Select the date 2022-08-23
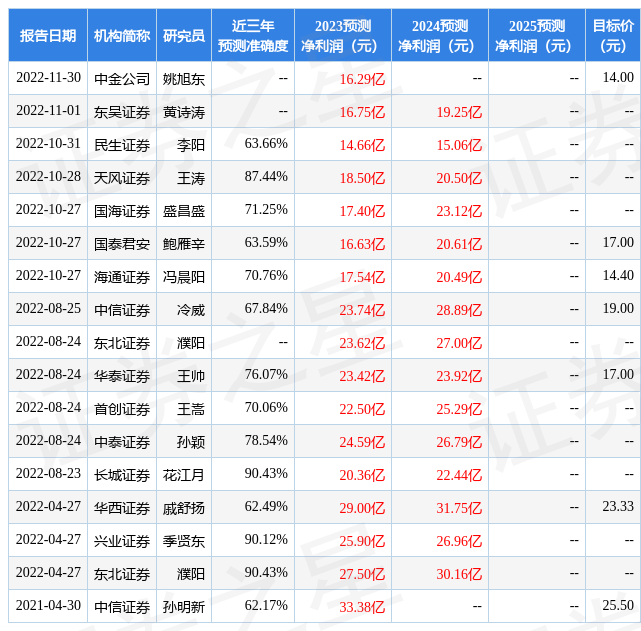The height and width of the screenshot is (631, 641). [x=48, y=474]
